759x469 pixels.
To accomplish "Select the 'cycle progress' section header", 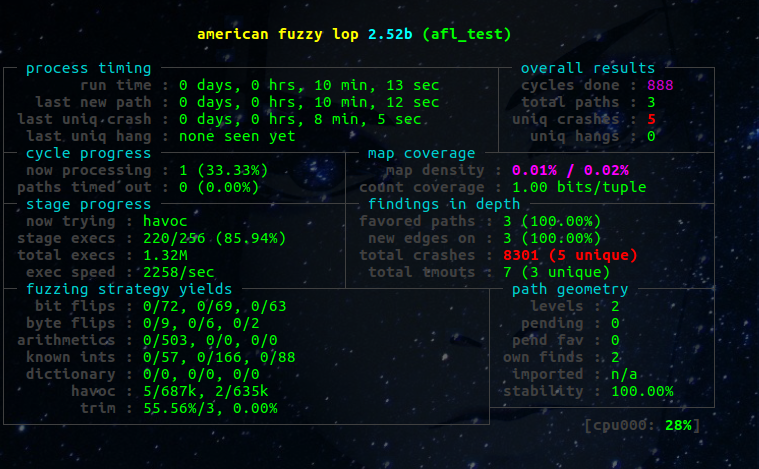I will (89, 153).
